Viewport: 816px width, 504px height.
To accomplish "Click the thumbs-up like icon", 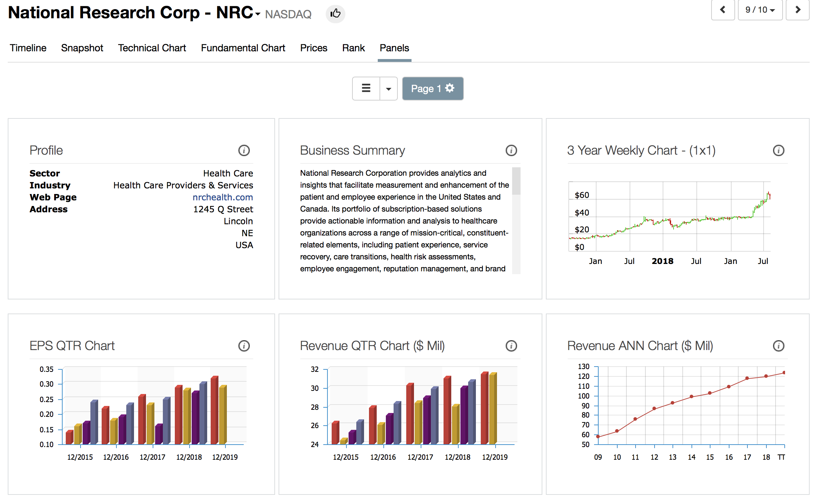I will (x=335, y=14).
